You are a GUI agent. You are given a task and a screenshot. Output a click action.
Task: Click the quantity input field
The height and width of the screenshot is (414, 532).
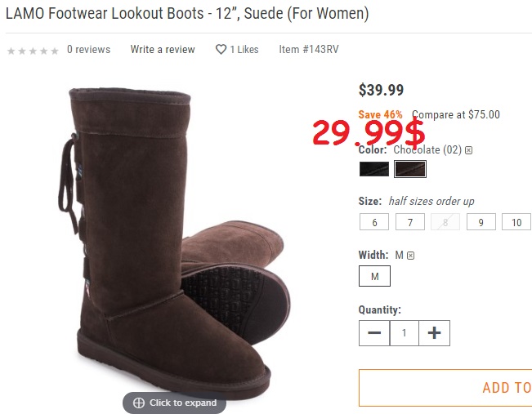pos(404,333)
